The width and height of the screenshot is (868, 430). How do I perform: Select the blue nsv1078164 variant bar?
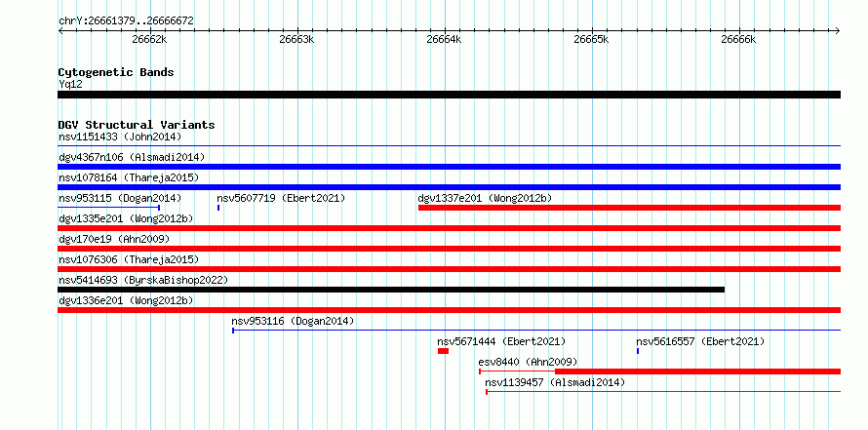pyautogui.click(x=449, y=187)
